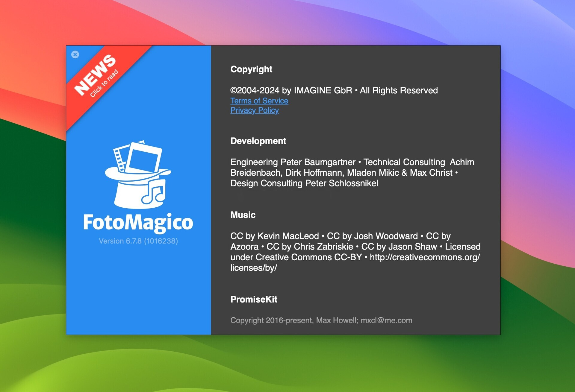This screenshot has width=575, height=392.
Task: Open the Privacy Policy link
Action: (255, 110)
